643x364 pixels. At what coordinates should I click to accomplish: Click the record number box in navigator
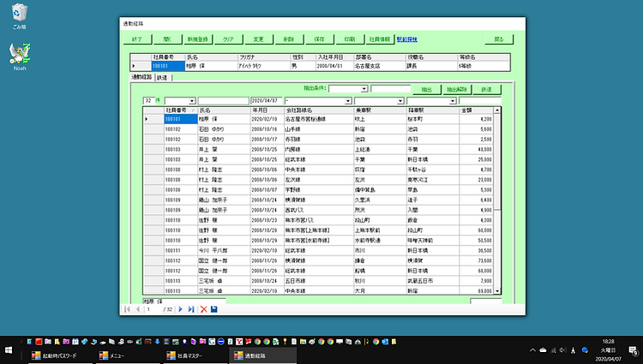pyautogui.click(x=154, y=309)
